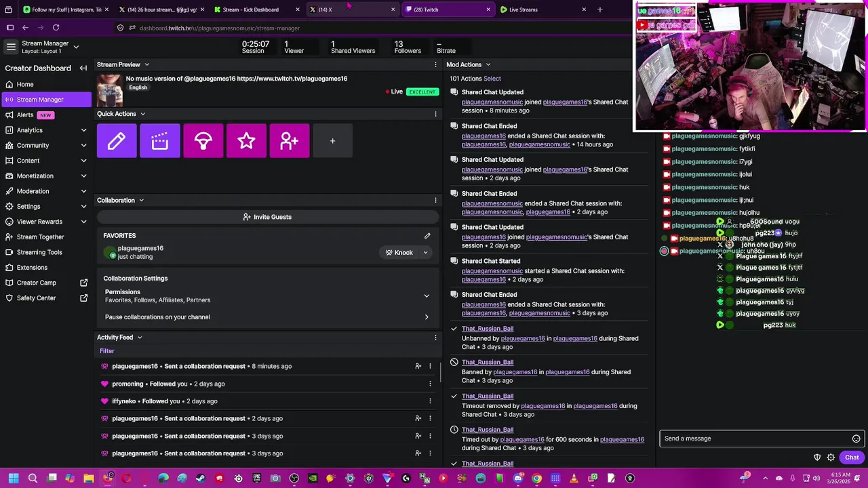Open Creator Camp external link
This screenshot has height=488, width=868.
[x=45, y=283]
